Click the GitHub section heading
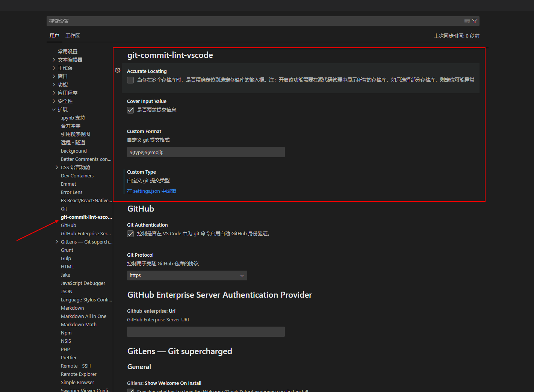The height and width of the screenshot is (392, 534). click(x=141, y=209)
